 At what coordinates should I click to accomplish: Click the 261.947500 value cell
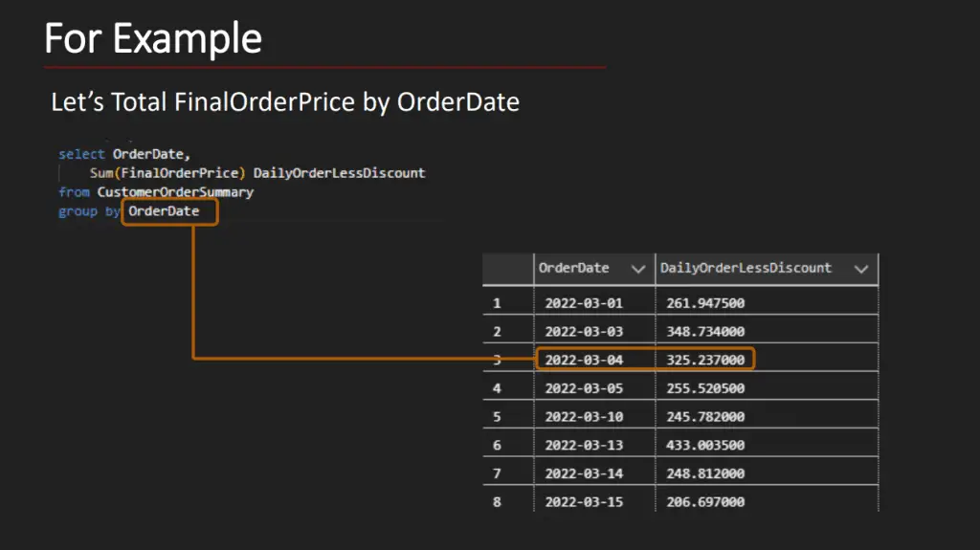[705, 303]
